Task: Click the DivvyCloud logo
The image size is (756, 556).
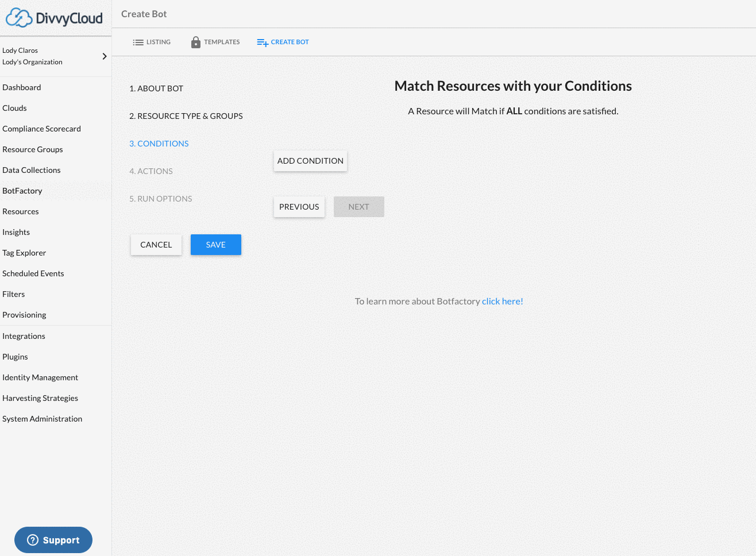Action: tap(54, 18)
